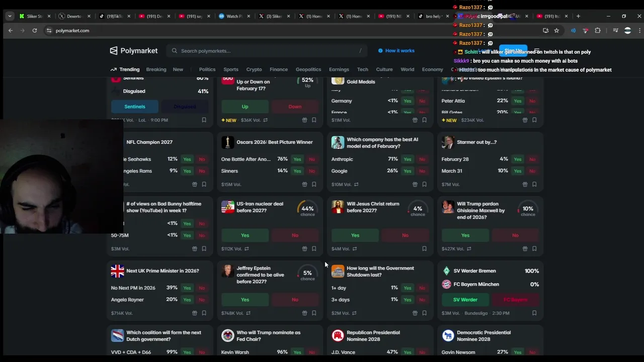This screenshot has width=644, height=362.
Task: Click gift icon on Bad Bunny halftime card
Action: click(x=194, y=249)
